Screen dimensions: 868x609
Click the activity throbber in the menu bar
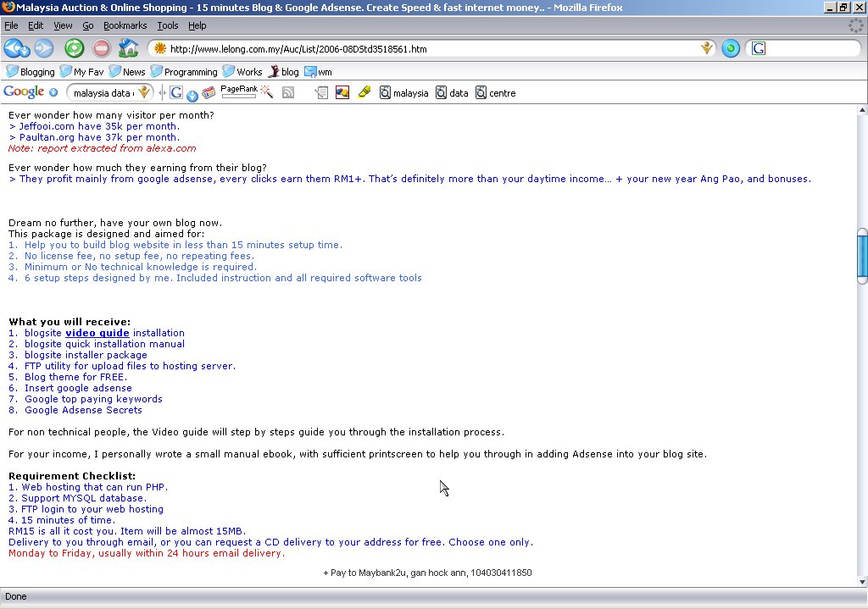click(856, 25)
